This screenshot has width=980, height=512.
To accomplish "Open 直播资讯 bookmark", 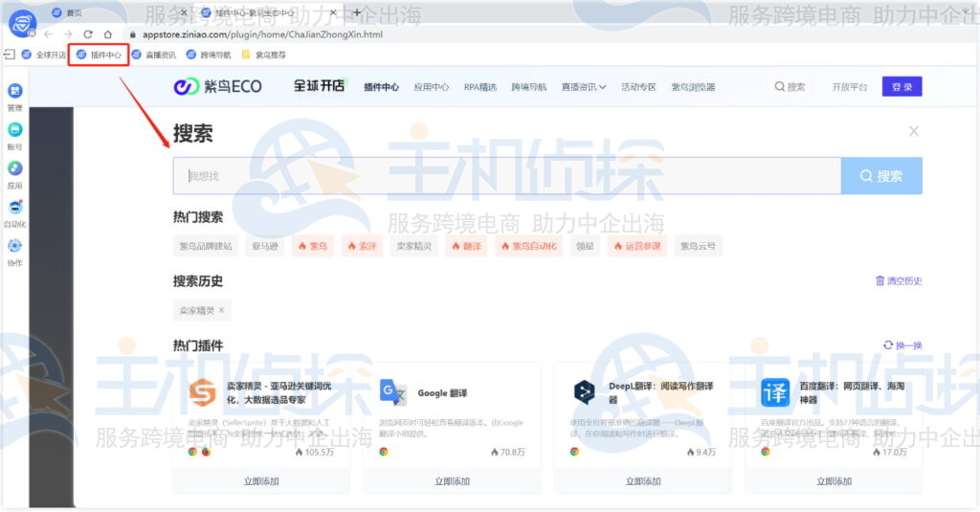I will coord(154,55).
